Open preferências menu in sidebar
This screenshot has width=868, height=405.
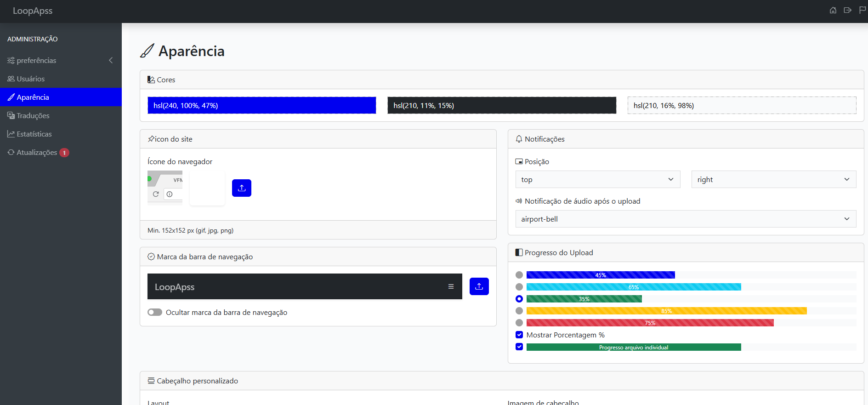click(x=61, y=60)
